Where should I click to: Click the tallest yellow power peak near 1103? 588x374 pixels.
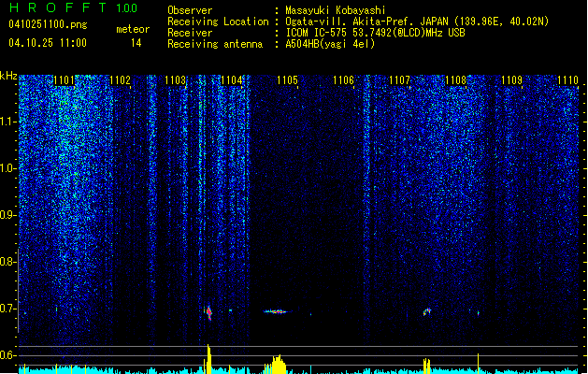click(x=208, y=359)
